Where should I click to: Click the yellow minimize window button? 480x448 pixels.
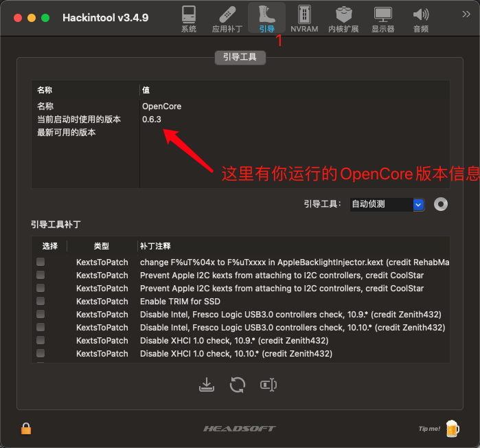click(x=32, y=18)
